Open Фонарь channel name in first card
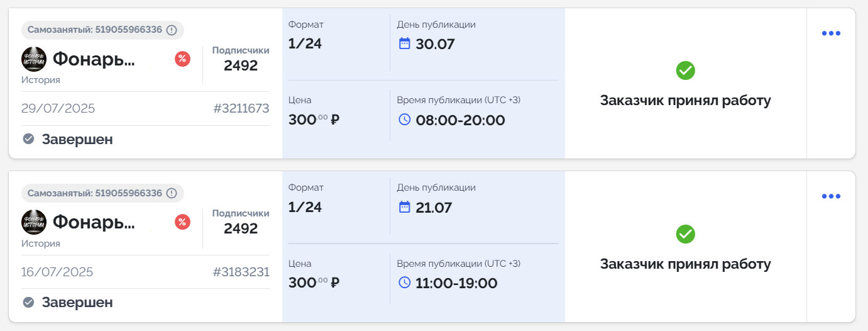868x331 pixels. tap(94, 59)
